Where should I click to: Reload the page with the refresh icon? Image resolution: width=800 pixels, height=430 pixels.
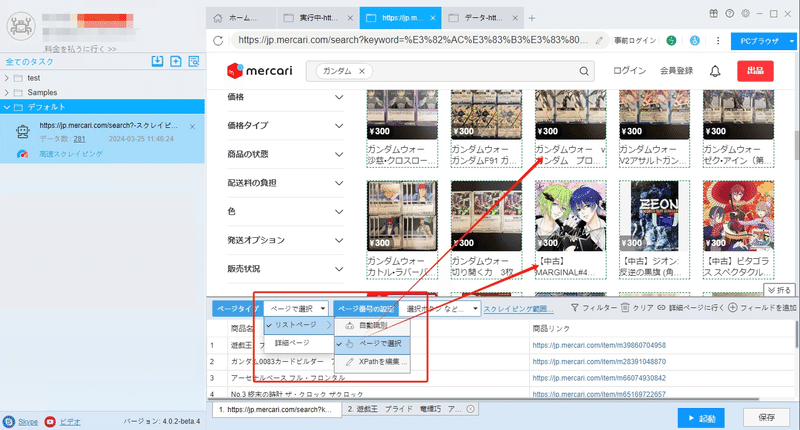[218, 41]
